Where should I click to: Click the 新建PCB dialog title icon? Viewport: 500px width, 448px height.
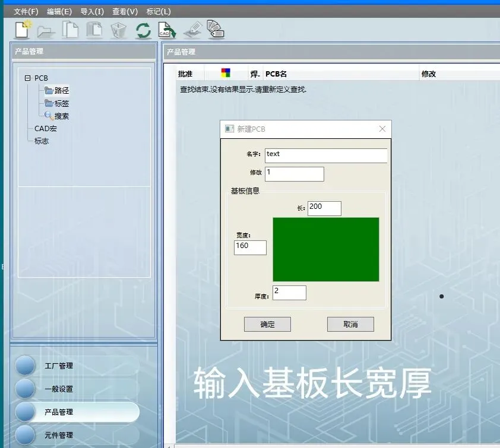[229, 129]
